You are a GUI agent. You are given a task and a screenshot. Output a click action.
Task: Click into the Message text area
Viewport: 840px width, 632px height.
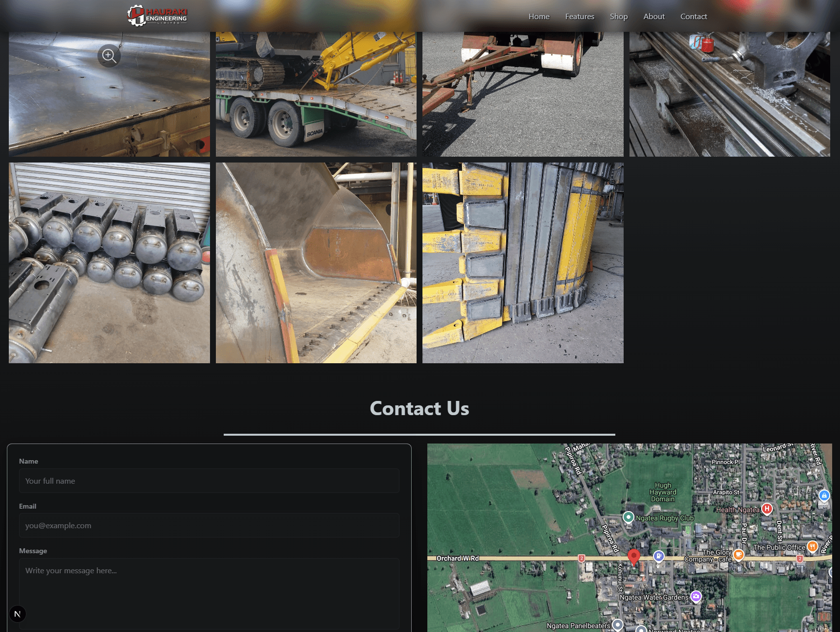click(x=209, y=594)
